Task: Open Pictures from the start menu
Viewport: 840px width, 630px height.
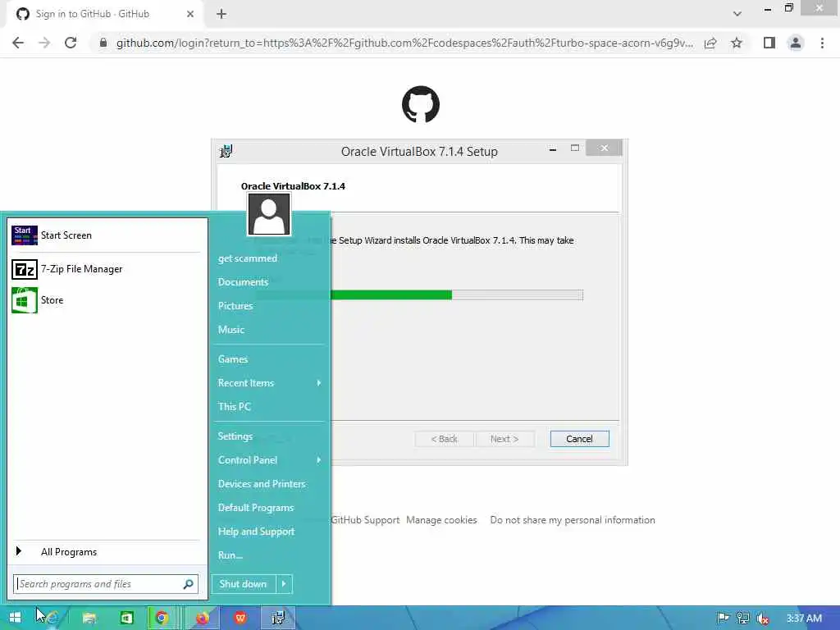Action: click(x=235, y=306)
